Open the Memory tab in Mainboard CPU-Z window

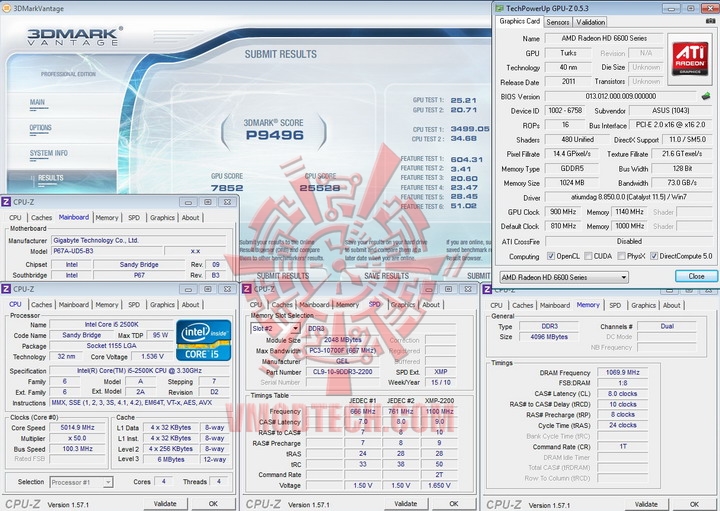107,218
